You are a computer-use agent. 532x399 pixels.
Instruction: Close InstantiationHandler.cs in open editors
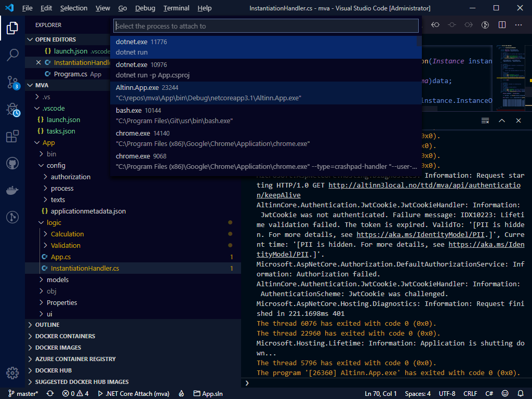pyautogui.click(x=38, y=62)
